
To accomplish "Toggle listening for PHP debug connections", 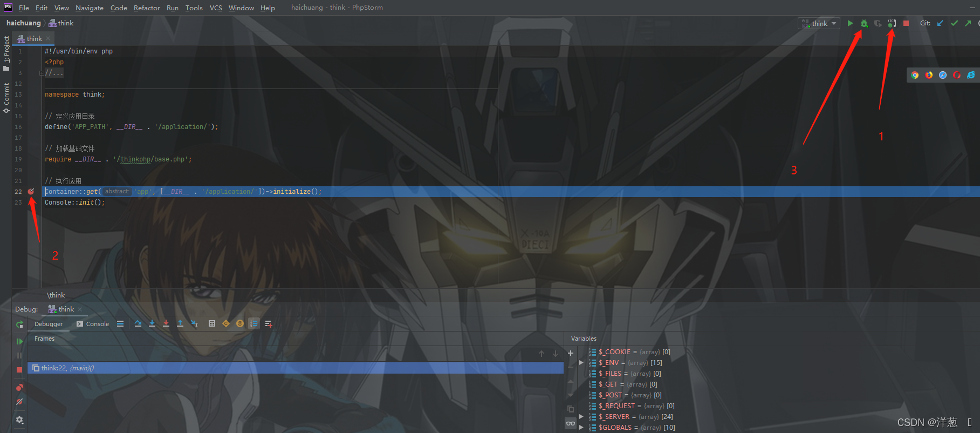I will 892,23.
